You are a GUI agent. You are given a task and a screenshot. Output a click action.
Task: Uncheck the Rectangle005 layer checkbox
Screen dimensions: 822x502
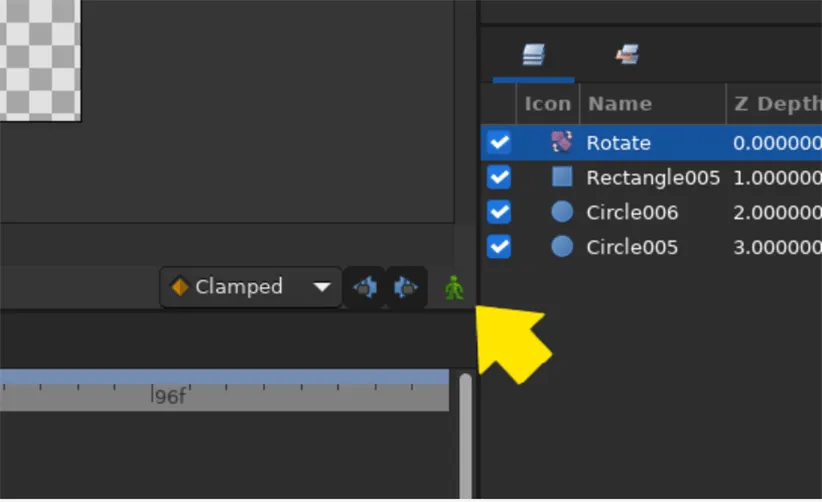(498, 178)
